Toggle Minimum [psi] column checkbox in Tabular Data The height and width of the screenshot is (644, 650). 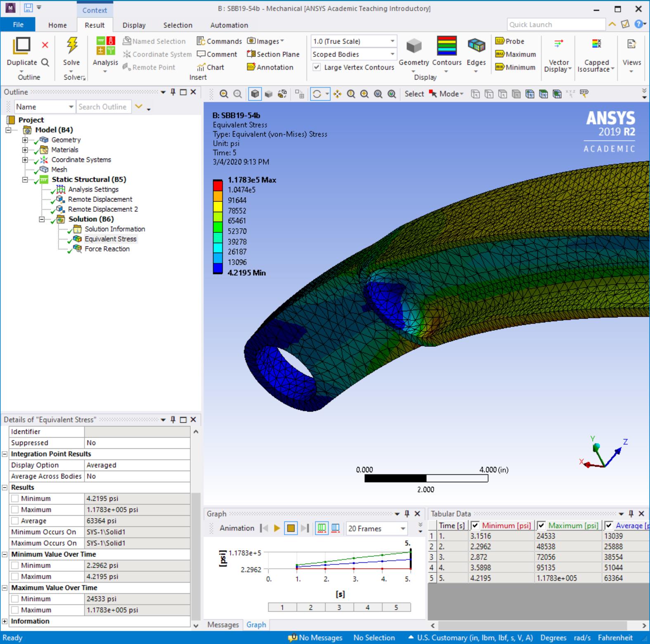click(x=475, y=526)
